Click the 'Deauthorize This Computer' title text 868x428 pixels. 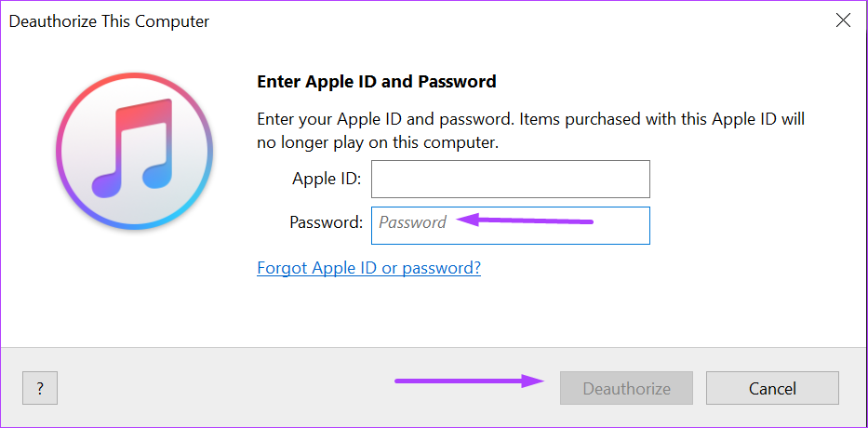(109, 20)
